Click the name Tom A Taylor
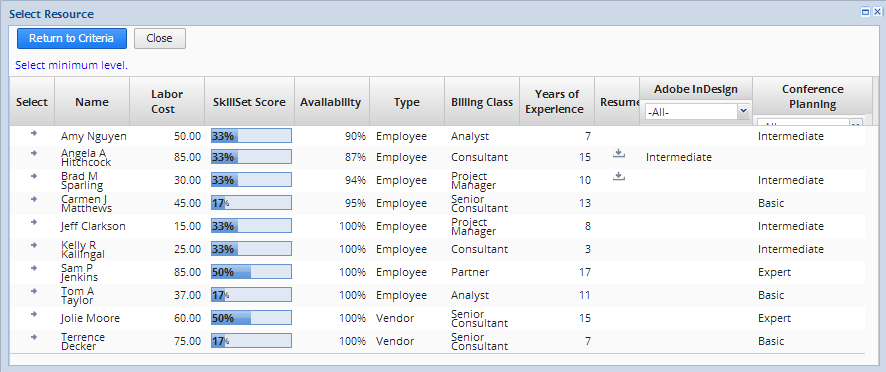 [x=77, y=295]
